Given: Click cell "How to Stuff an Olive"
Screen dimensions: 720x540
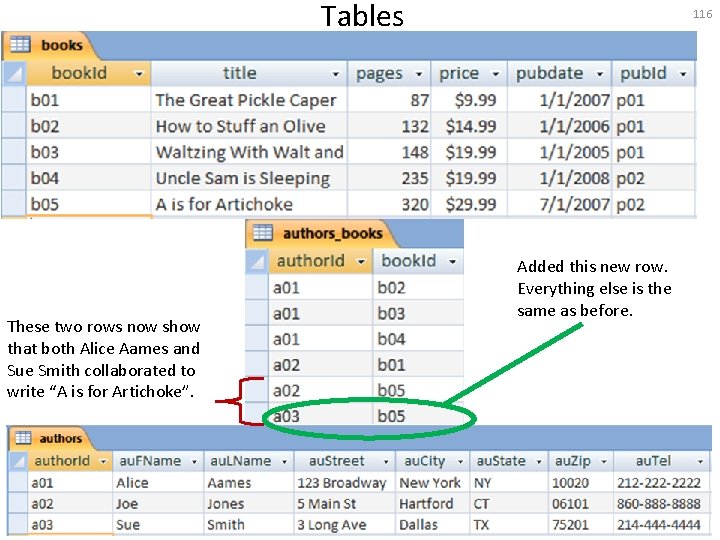Looking at the screenshot, I should click(249, 126).
